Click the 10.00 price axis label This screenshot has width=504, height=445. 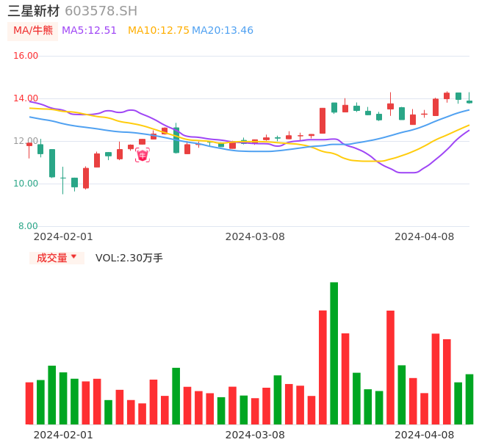pyautogui.click(x=26, y=184)
